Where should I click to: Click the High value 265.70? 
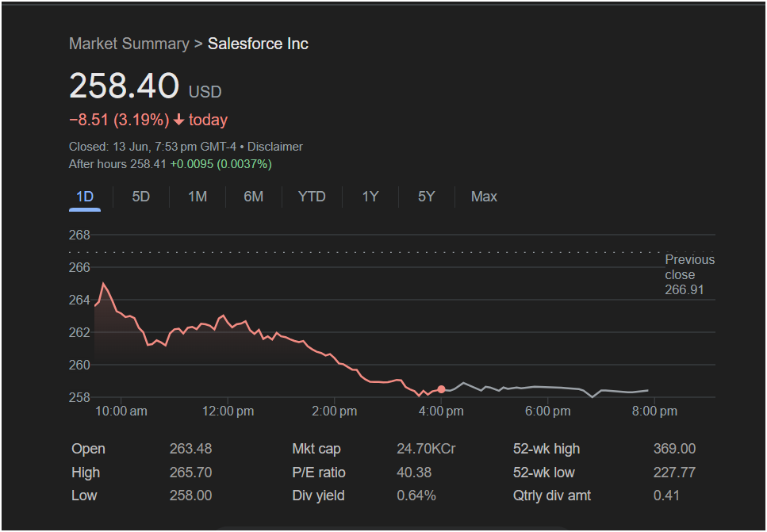point(190,473)
